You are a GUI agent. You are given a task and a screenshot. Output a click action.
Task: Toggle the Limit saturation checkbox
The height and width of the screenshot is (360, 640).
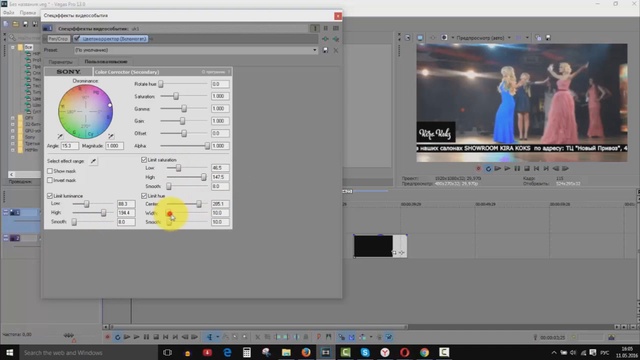coord(144,160)
